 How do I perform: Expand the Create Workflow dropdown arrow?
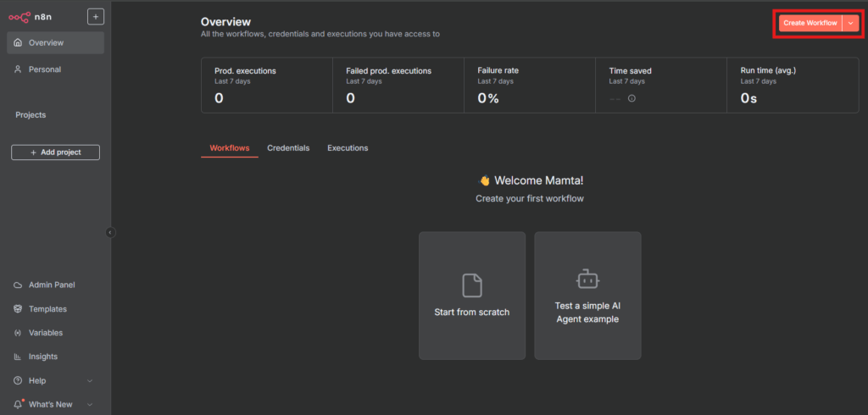click(850, 23)
